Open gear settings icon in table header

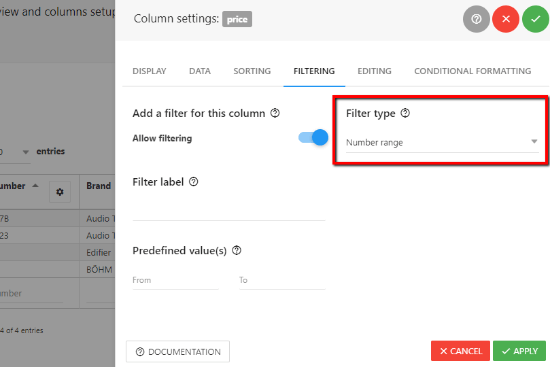60,192
